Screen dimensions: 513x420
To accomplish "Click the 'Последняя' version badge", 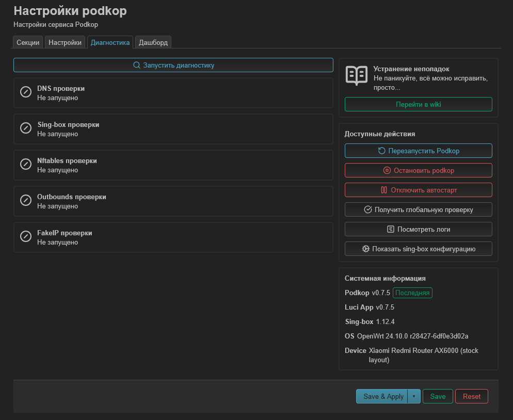I will coord(412,293).
